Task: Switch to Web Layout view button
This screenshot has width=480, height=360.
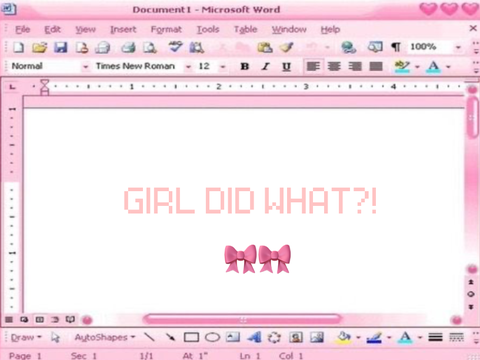Action: tap(24, 320)
